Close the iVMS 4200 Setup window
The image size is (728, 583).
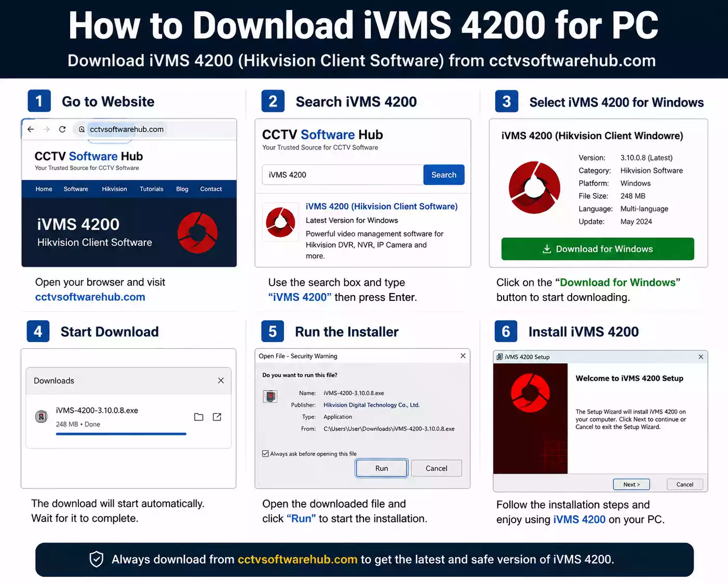click(x=700, y=357)
